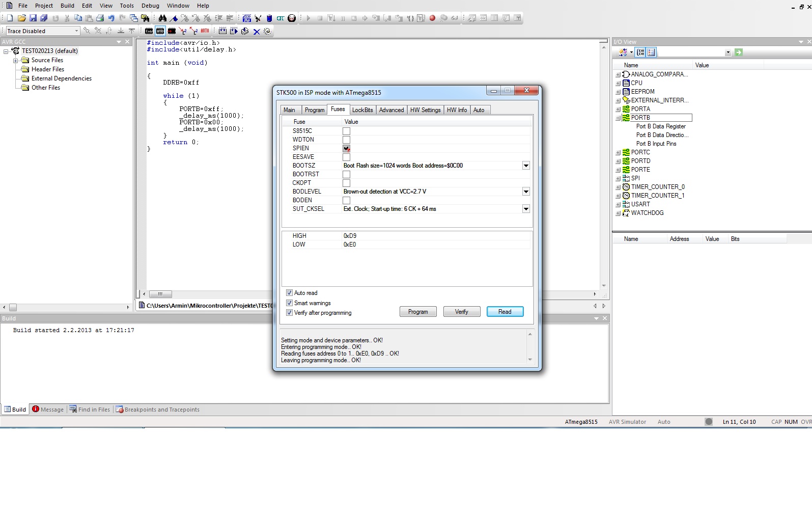Uncheck Verify after programming checkbox

290,313
